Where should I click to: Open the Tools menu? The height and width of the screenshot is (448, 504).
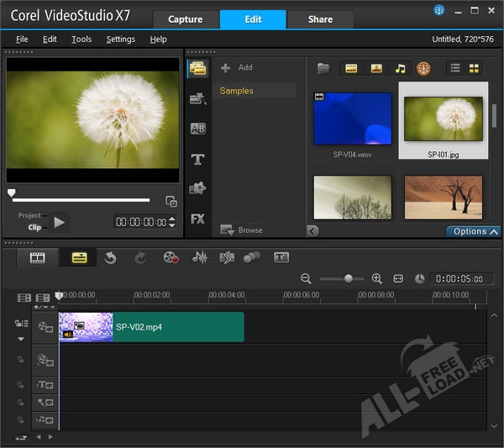[x=81, y=40]
